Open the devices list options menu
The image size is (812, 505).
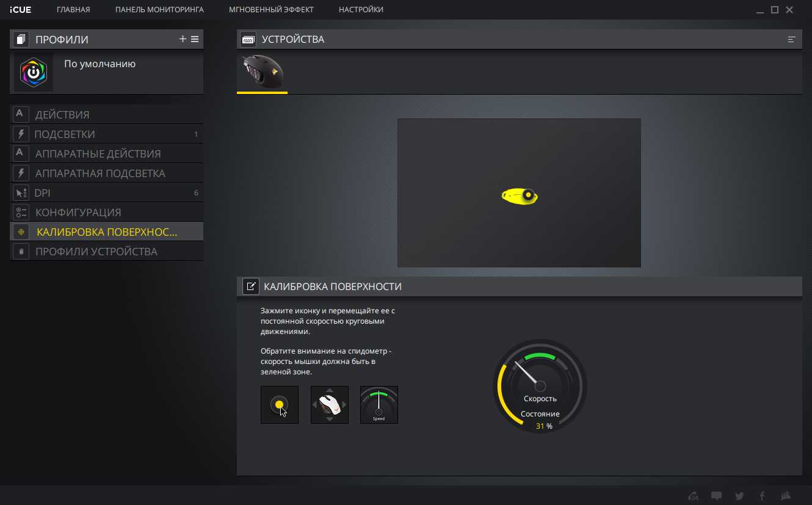coord(792,40)
